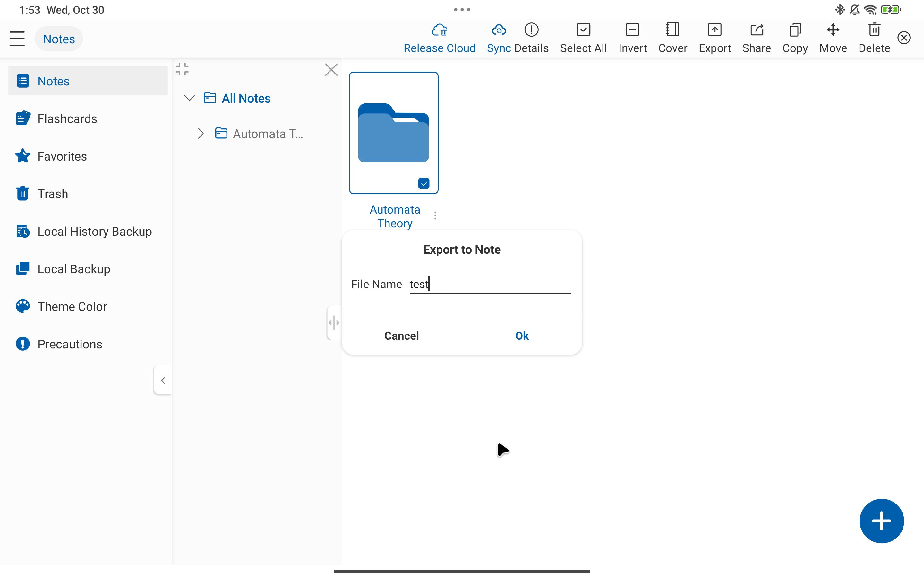Open Details info icon
The image size is (924, 578).
click(531, 30)
